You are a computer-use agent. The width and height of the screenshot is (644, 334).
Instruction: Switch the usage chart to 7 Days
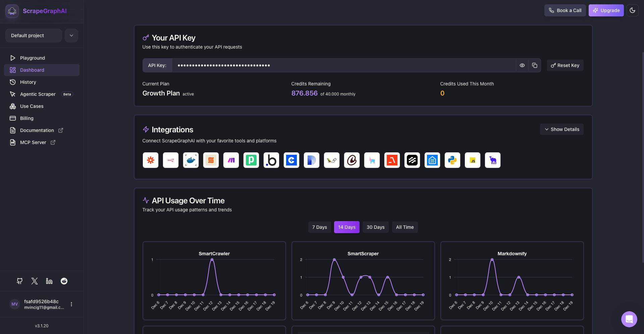[319, 227]
